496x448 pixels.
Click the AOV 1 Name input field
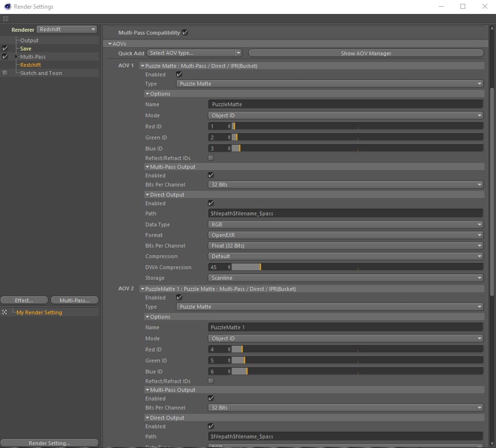[345, 104]
